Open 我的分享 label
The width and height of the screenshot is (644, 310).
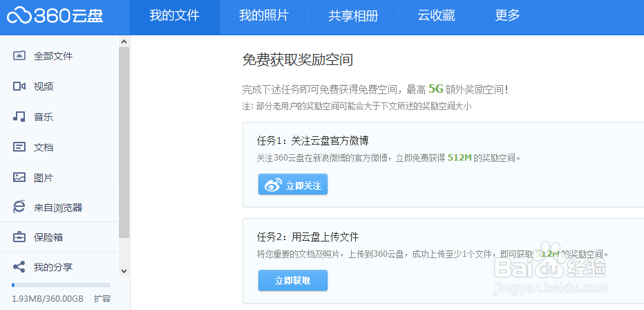[53, 267]
